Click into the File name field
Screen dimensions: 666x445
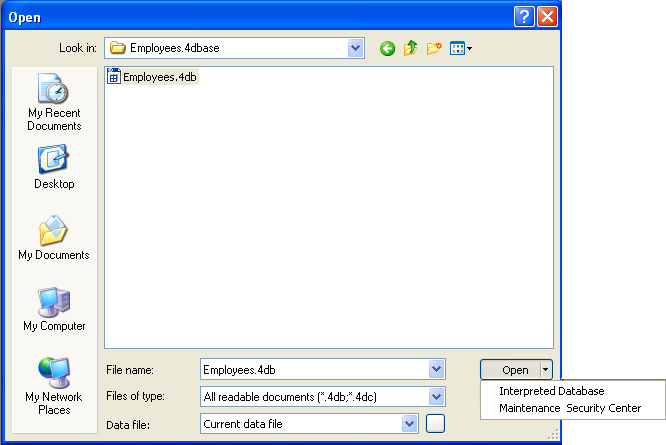(314, 369)
